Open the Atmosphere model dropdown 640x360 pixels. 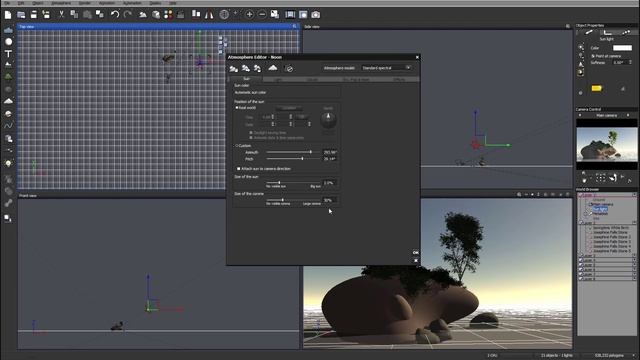(x=386, y=68)
